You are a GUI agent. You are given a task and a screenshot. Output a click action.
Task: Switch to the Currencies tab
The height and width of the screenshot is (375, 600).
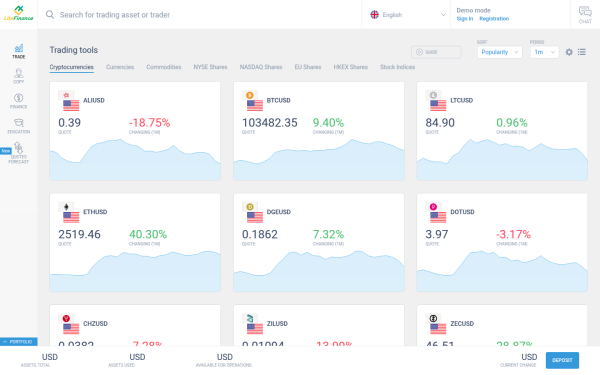(x=120, y=67)
